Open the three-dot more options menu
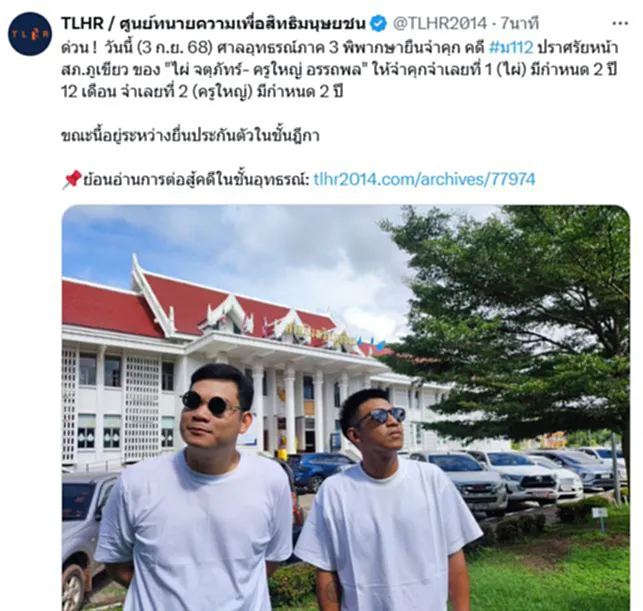 [620, 24]
